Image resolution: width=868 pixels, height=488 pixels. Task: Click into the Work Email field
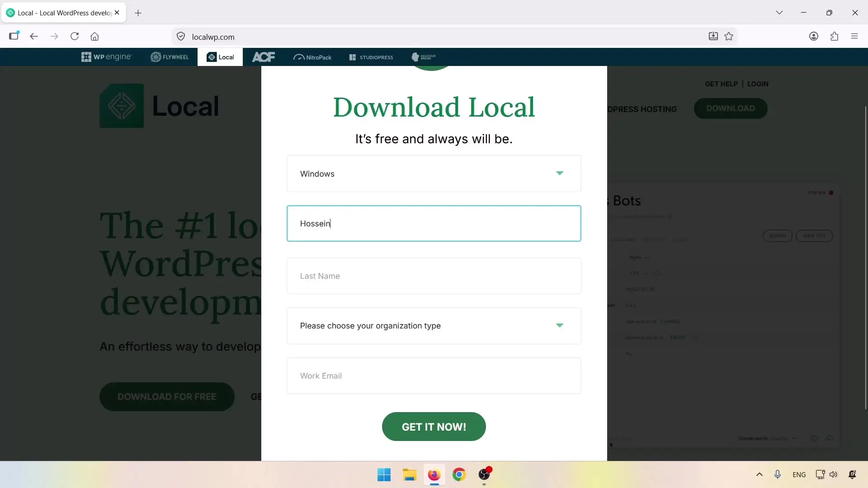[x=434, y=375]
